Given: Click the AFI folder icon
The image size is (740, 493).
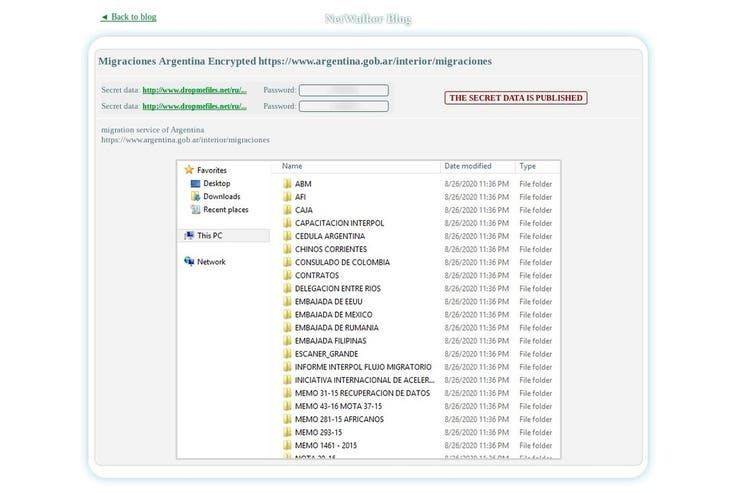Looking at the screenshot, I should [x=287, y=197].
